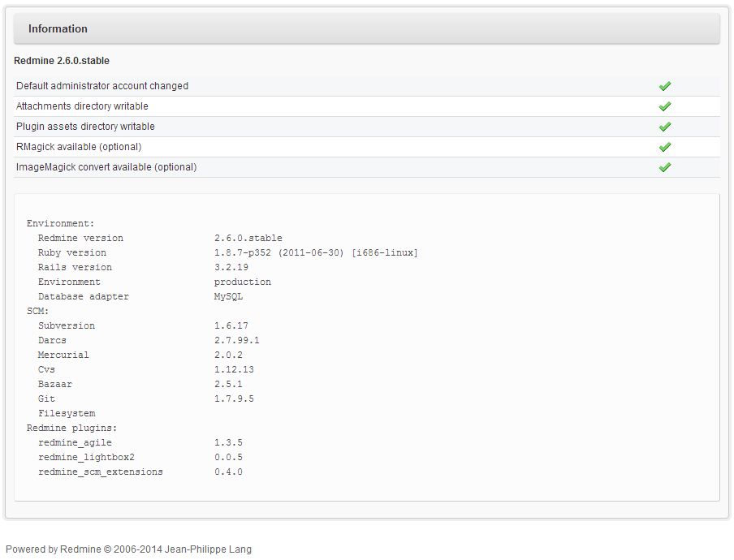Click the Subversion entry
The height and width of the screenshot is (560, 734).
[67, 325]
